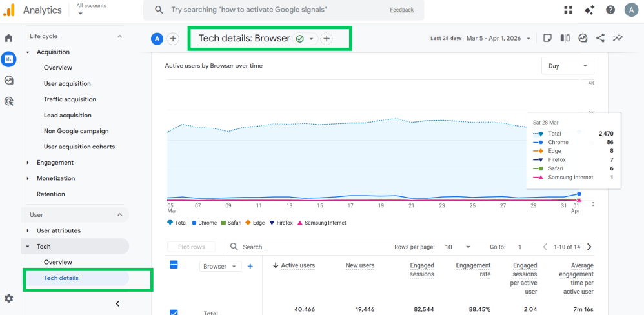Open Traffic acquisition report
This screenshot has height=315, width=644.
click(70, 99)
